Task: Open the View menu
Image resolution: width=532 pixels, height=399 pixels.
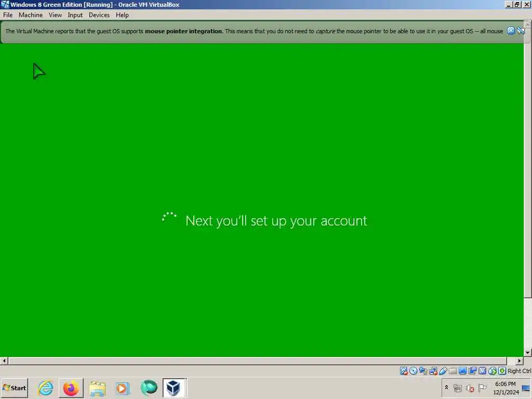Action: 55,15
